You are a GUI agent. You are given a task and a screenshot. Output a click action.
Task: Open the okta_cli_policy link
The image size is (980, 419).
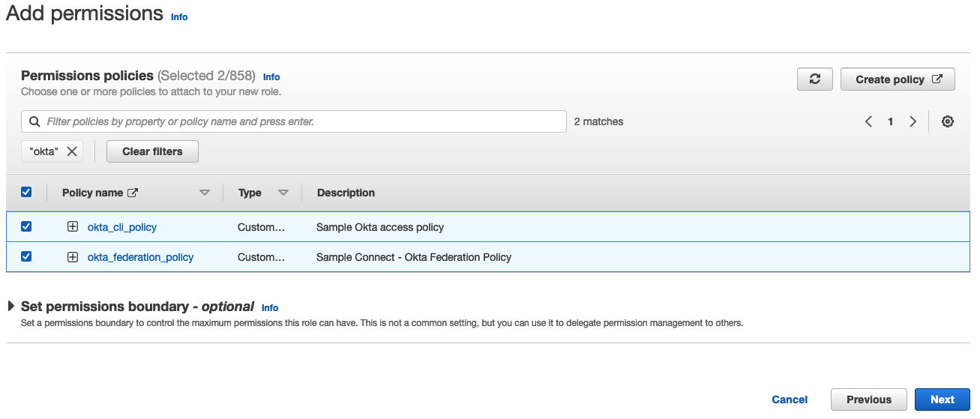[122, 227]
